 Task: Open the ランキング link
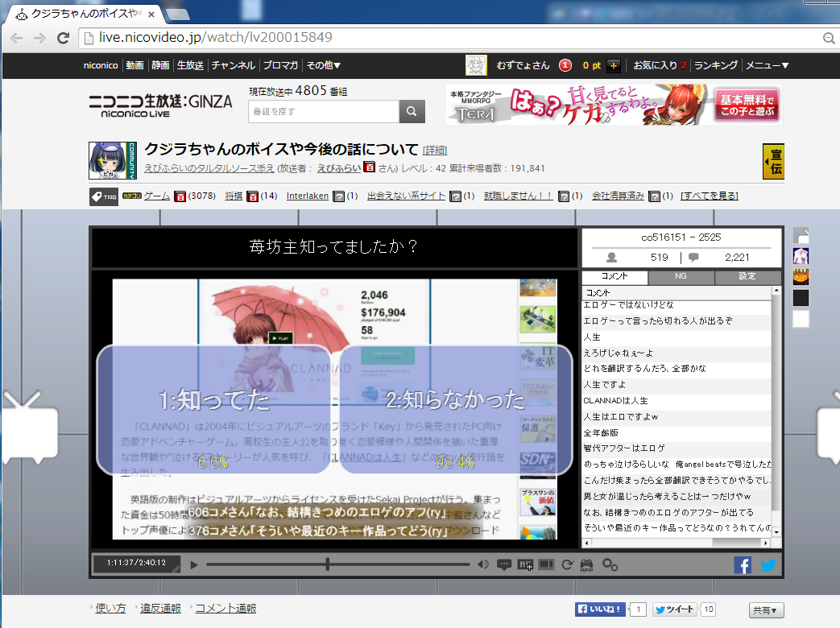[716, 65]
